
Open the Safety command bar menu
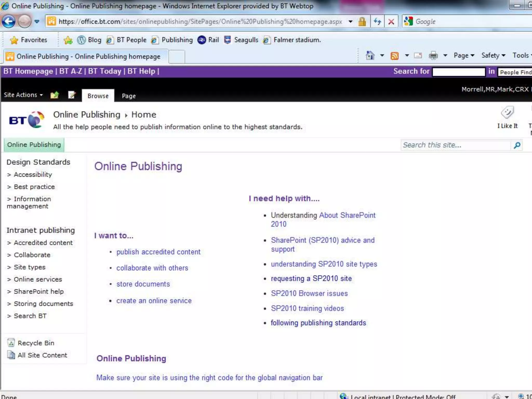(x=493, y=55)
